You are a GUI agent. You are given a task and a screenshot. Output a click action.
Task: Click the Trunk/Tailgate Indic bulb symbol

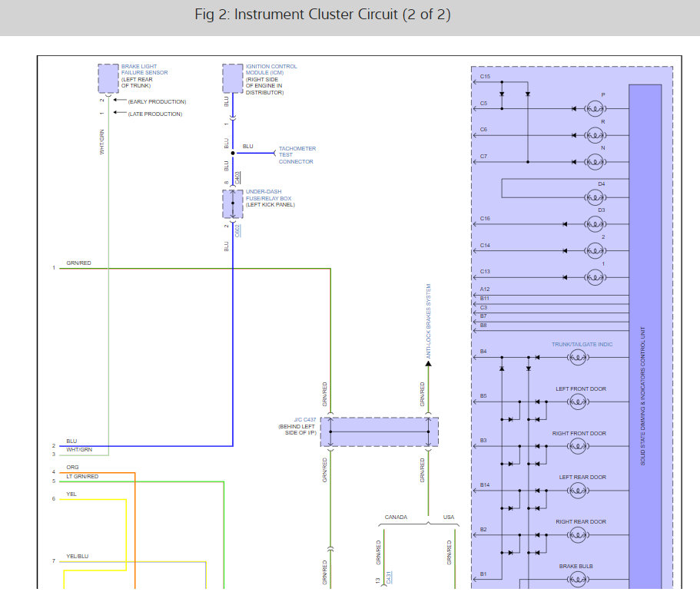(x=578, y=357)
